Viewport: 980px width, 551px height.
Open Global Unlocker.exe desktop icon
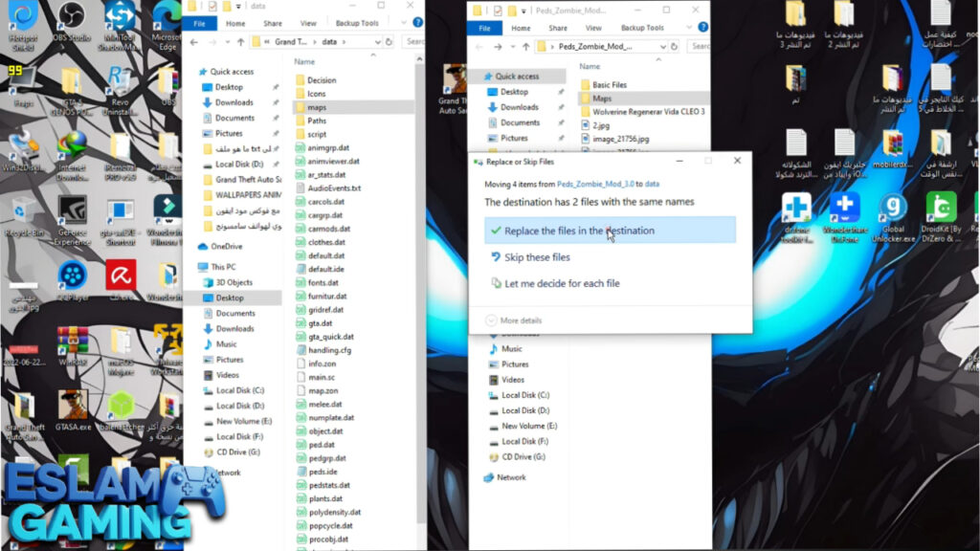click(x=893, y=210)
